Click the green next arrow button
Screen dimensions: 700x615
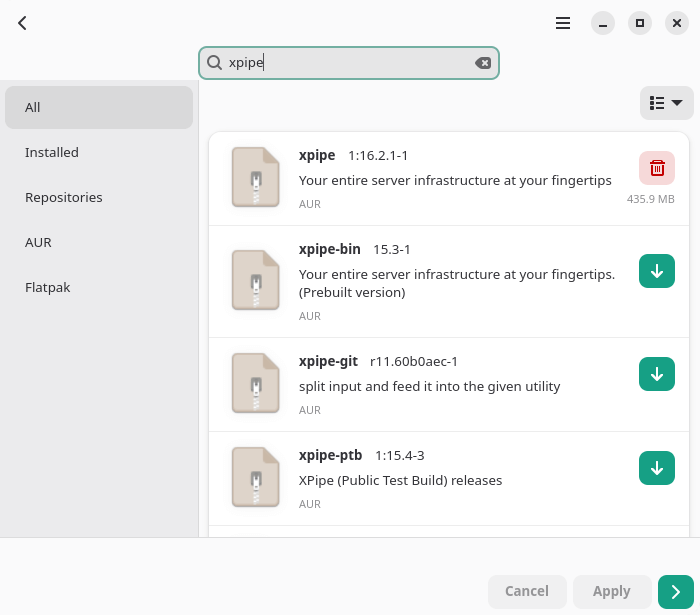point(675,592)
